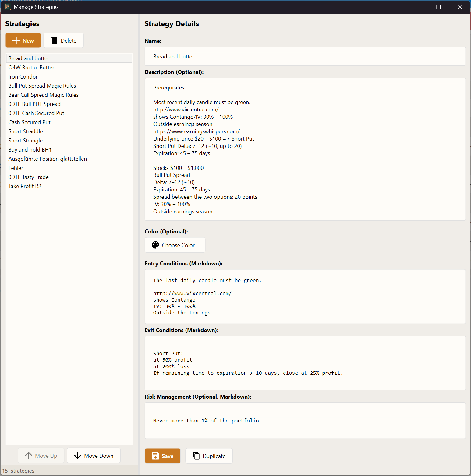Select the Fehler strategy

click(69, 168)
